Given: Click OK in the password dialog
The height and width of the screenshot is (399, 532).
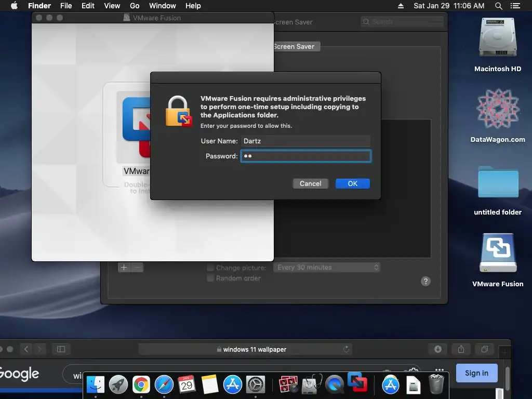Looking at the screenshot, I should pyautogui.click(x=353, y=183).
